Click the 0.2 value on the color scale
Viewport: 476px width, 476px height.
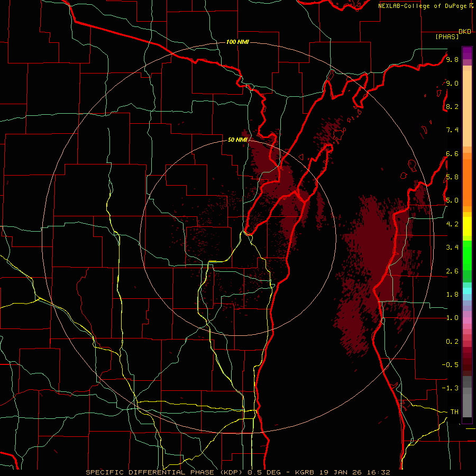pyautogui.click(x=452, y=342)
